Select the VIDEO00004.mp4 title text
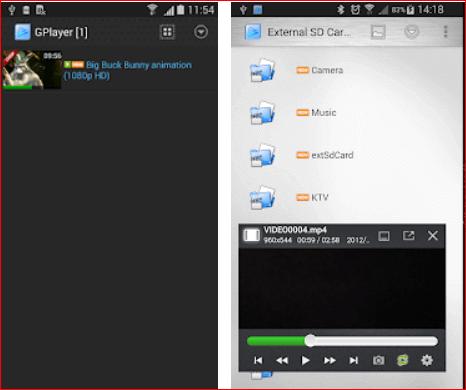Image resolution: width=466 pixels, height=390 pixels. (x=295, y=230)
